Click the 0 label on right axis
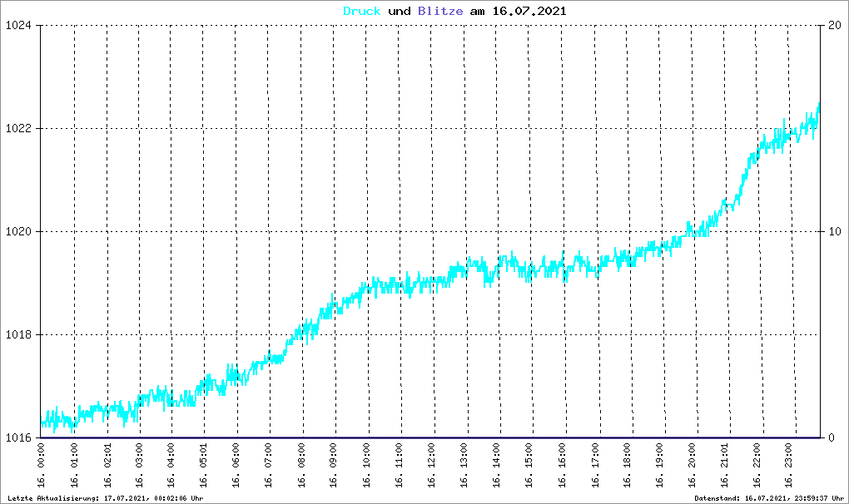The height and width of the screenshot is (504, 849). (x=832, y=437)
